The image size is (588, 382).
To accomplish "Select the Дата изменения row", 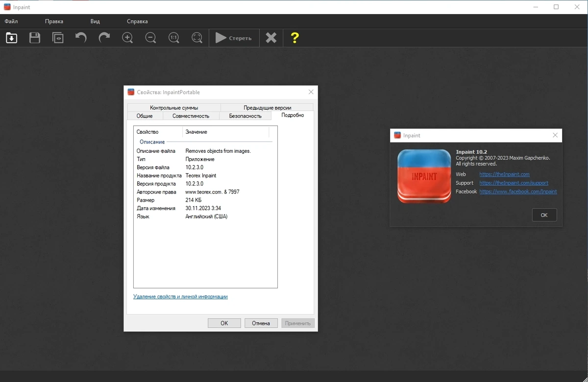I will point(205,208).
